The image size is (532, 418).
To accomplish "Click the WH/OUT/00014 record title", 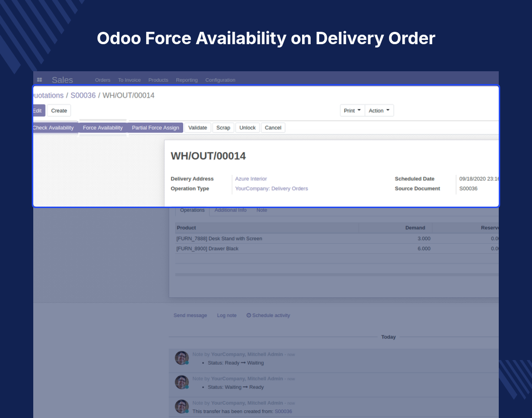I will 208,156.
